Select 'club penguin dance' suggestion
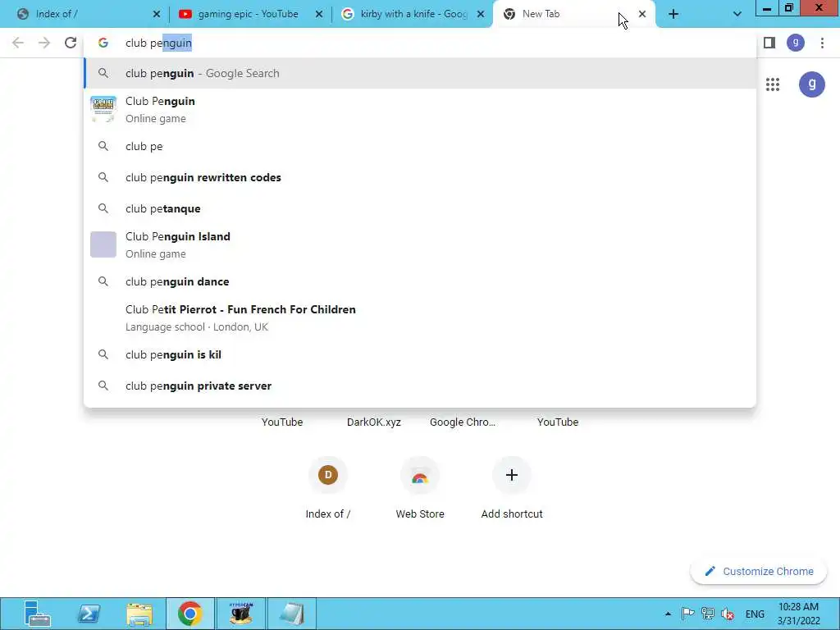Image resolution: width=840 pixels, height=630 pixels. click(420, 281)
